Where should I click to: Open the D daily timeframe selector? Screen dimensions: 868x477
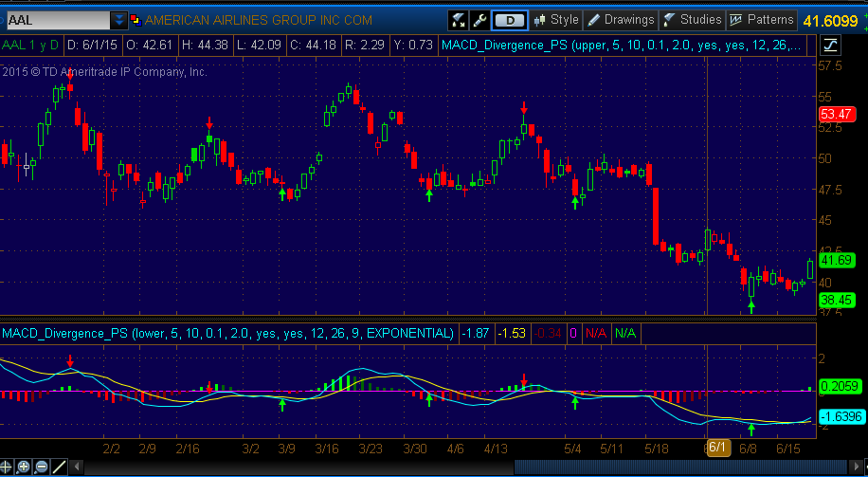509,21
